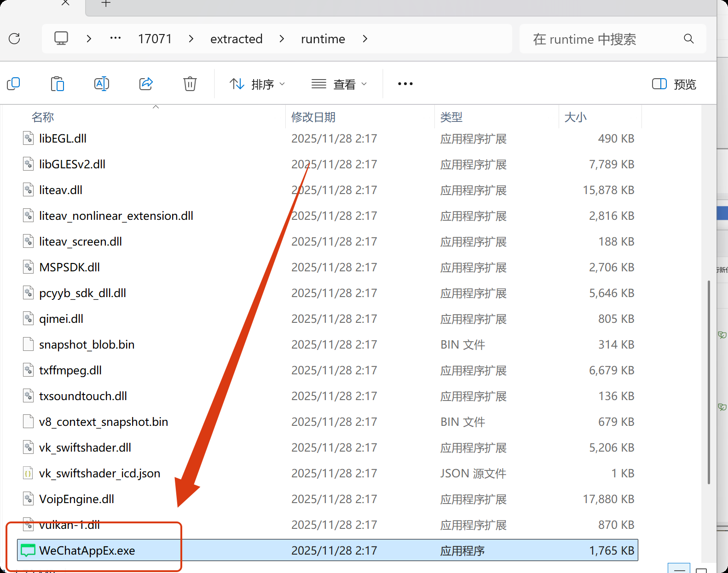The height and width of the screenshot is (573, 728).
Task: Click the search magnifier icon
Action: tap(688, 39)
